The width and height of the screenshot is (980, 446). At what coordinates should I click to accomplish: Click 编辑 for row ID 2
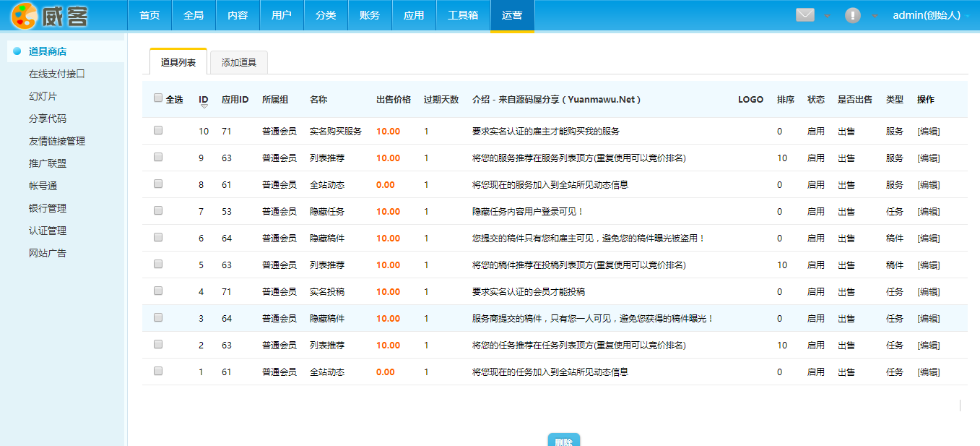pos(929,346)
